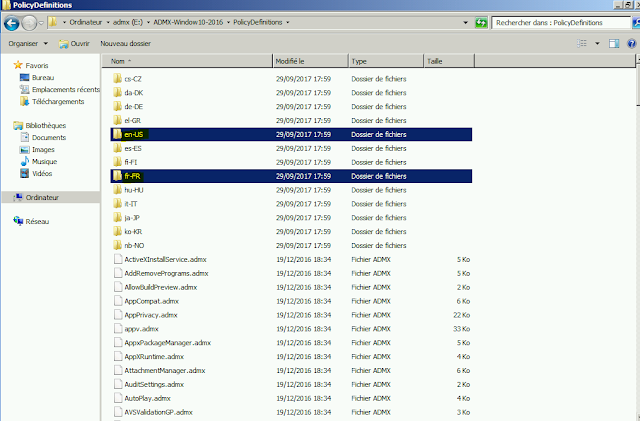Screen dimensions: 640x421
Task: Select the AddRemovePrograms.admx file icon
Action: tap(118, 273)
